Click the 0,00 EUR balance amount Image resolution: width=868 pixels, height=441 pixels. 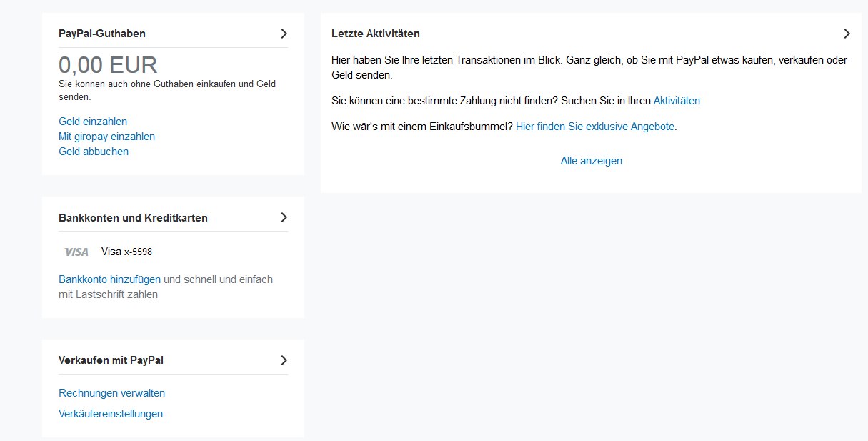(x=108, y=65)
